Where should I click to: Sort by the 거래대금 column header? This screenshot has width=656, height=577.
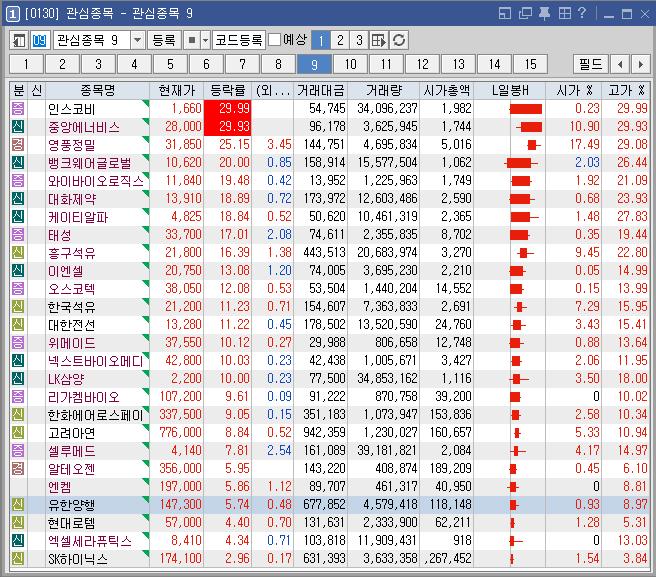[x=320, y=90]
